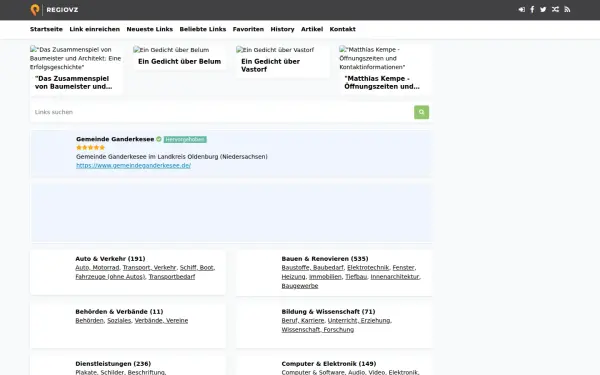
Task: Open the login icon in header
Action: (x=522, y=10)
